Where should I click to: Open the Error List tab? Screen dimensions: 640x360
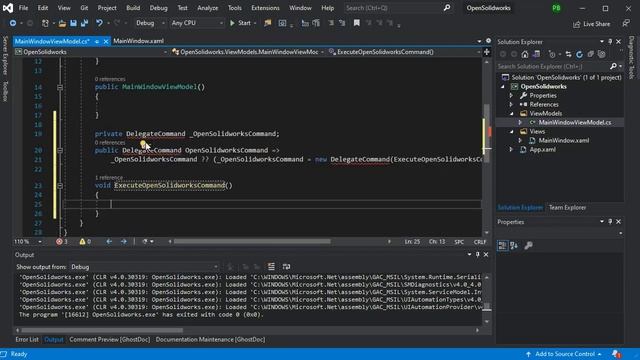27,340
